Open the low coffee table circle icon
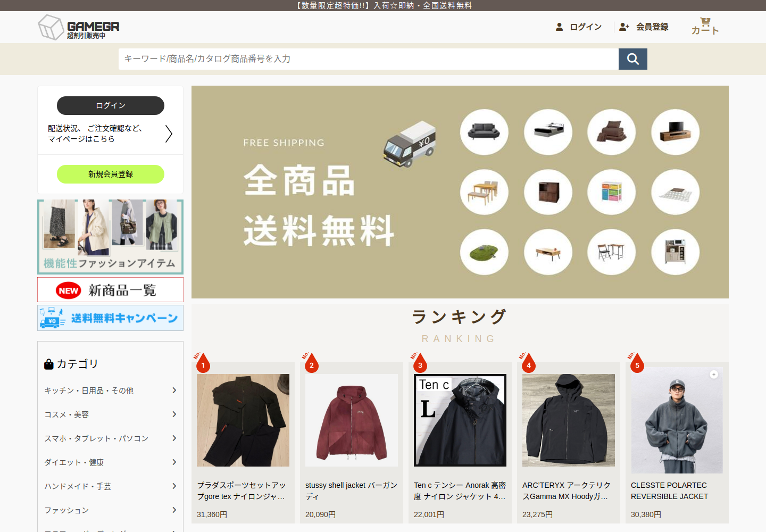 click(548, 252)
